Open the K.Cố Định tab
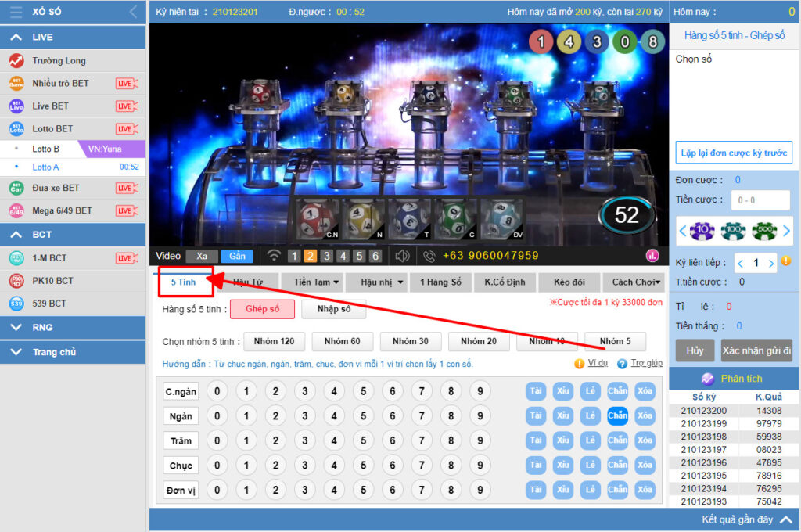Image resolution: width=801 pixels, height=532 pixels. 504,282
